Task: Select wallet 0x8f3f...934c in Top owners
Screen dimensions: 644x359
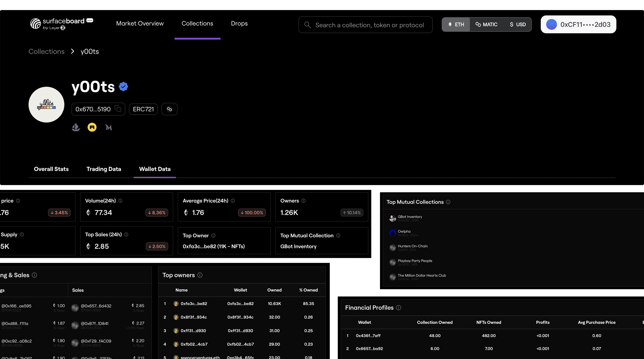Action: point(240,317)
